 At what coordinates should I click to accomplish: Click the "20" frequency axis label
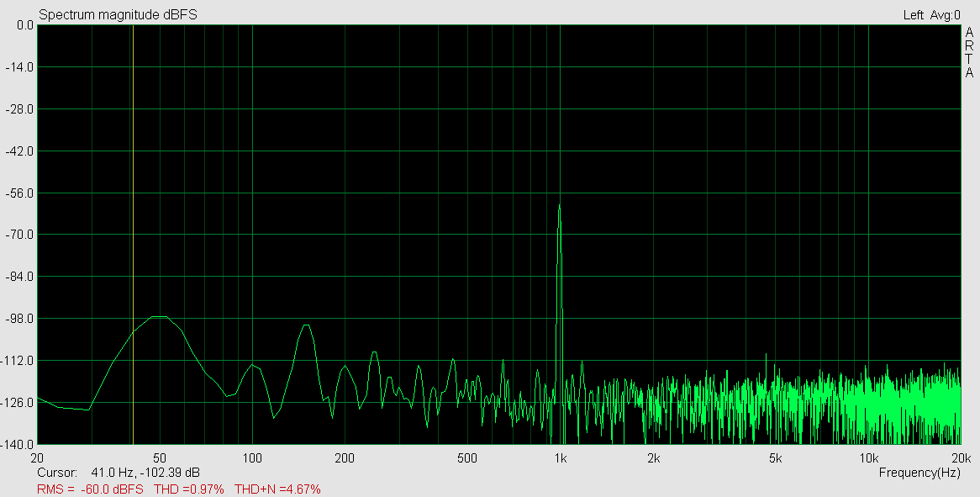coord(37,457)
